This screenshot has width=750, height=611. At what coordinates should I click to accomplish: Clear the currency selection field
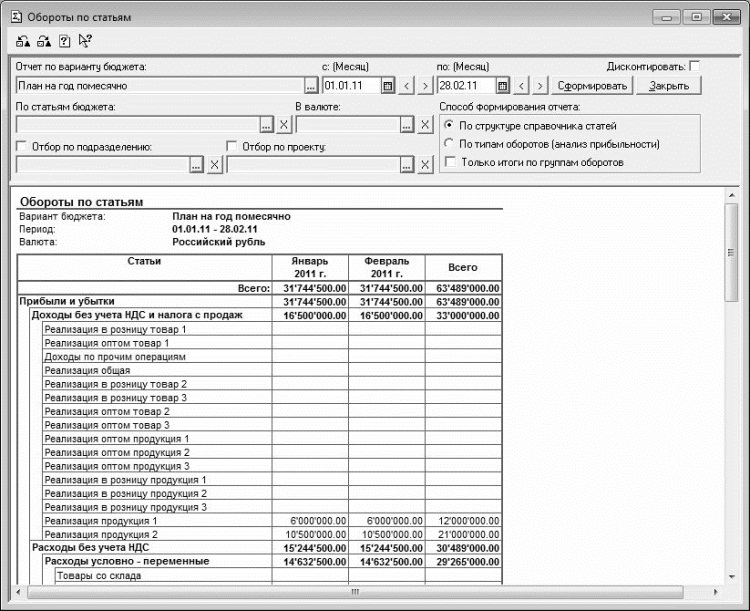(x=425, y=125)
